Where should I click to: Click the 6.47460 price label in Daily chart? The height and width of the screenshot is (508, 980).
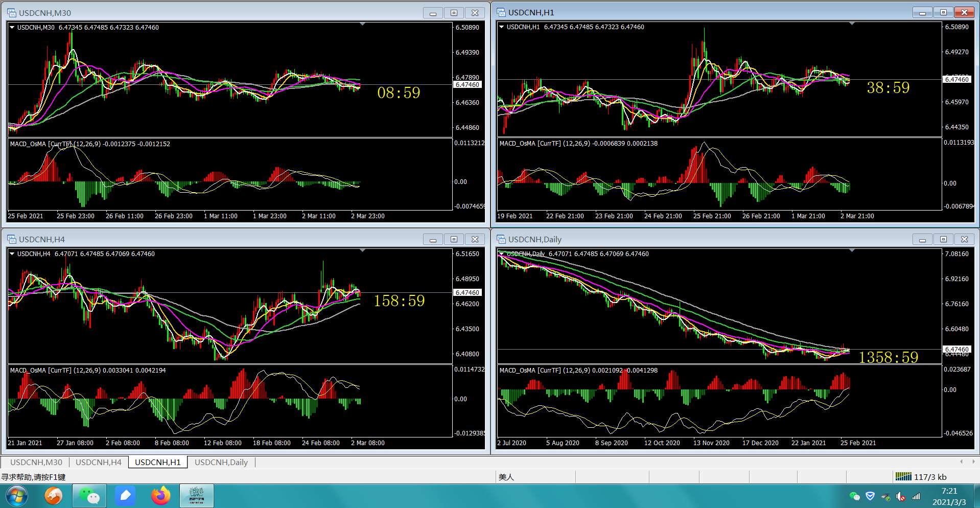tap(957, 350)
